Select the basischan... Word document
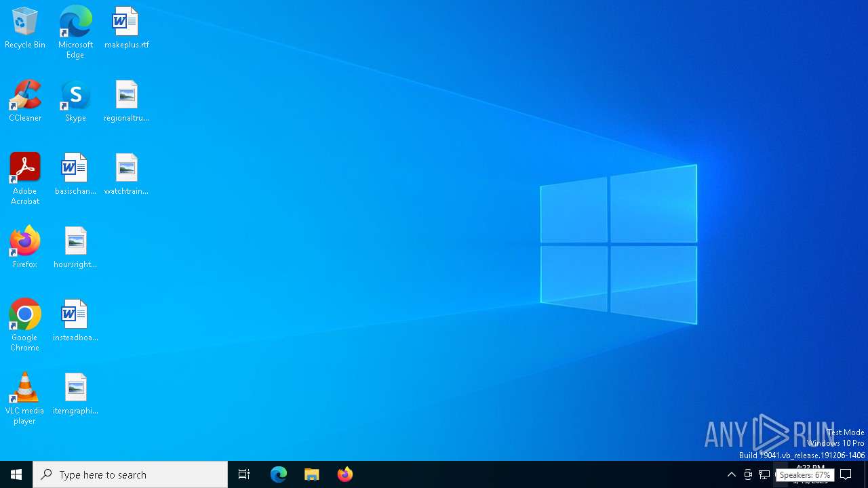Viewport: 868px width, 488px height. (x=75, y=175)
